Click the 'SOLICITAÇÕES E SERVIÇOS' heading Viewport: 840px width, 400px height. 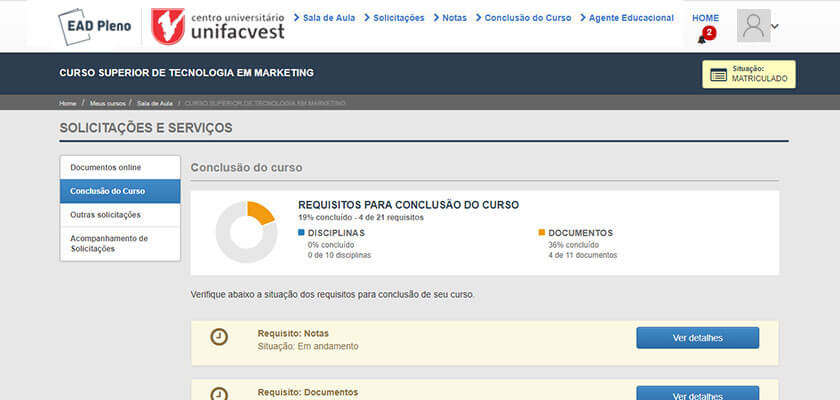click(146, 128)
